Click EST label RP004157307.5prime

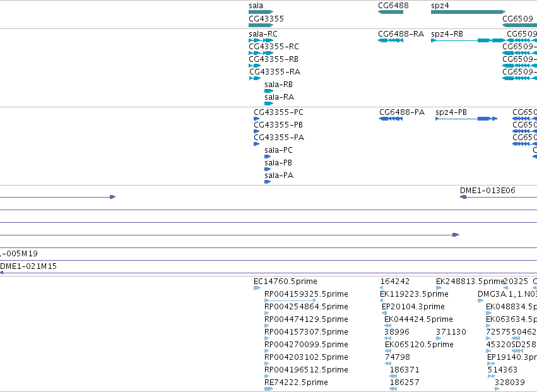point(306,332)
